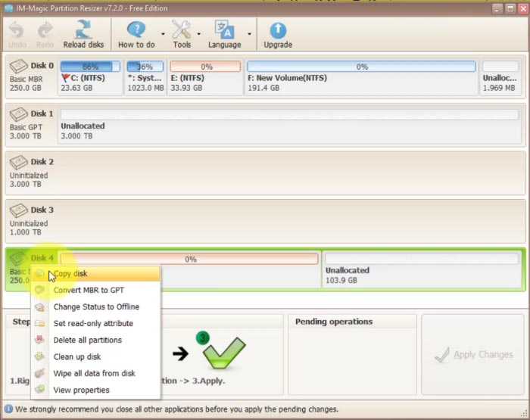This screenshot has height=420, width=530.
Task: Choose Set read-only attribute
Action: [x=95, y=323]
